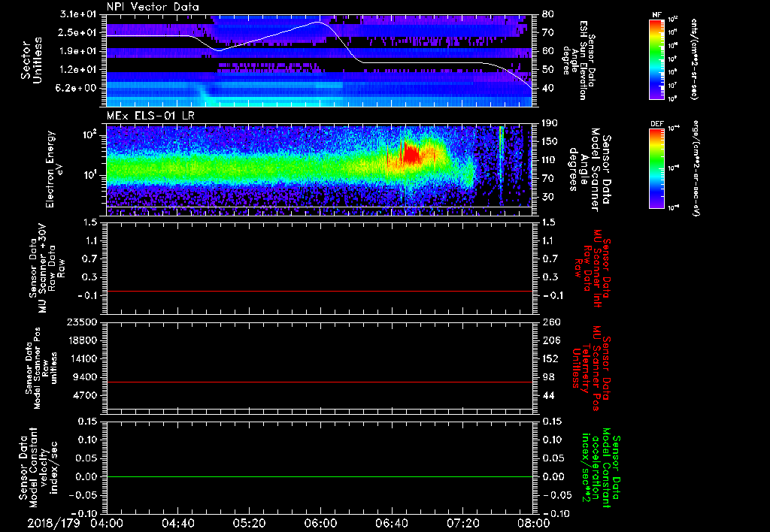Click the red "MU Scanner Int Raw Data" axis label
Image resolution: width=770 pixels, height=532 pixels.
[x=593, y=269]
